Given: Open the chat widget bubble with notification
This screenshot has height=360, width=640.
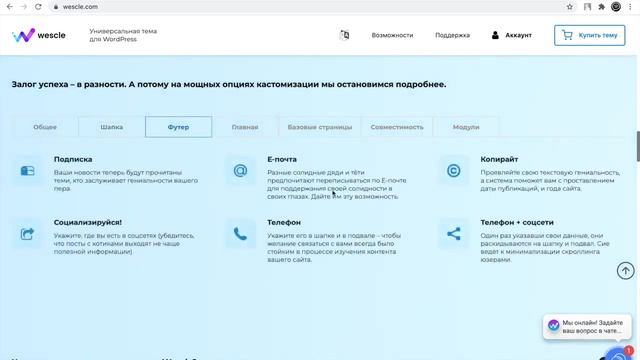Looking at the screenshot, I should coord(620,353).
